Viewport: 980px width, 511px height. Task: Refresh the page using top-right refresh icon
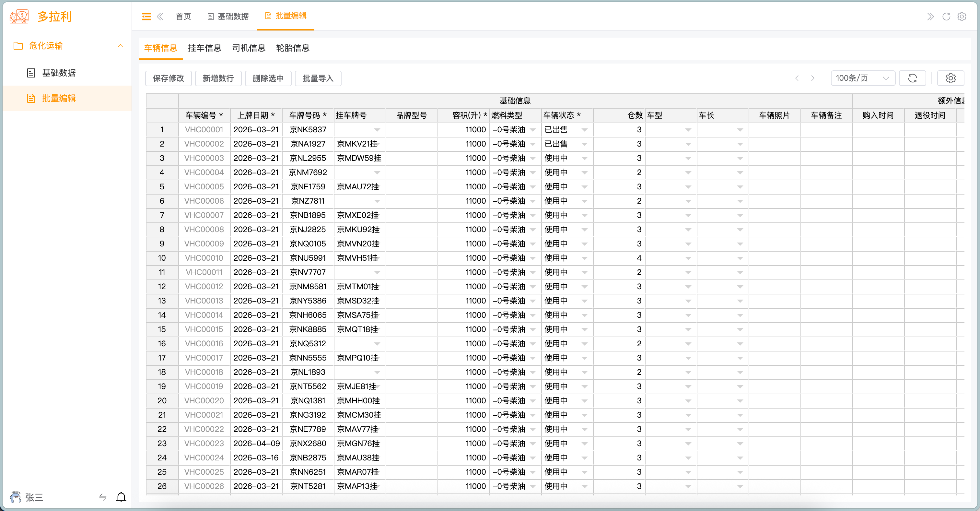tap(946, 16)
